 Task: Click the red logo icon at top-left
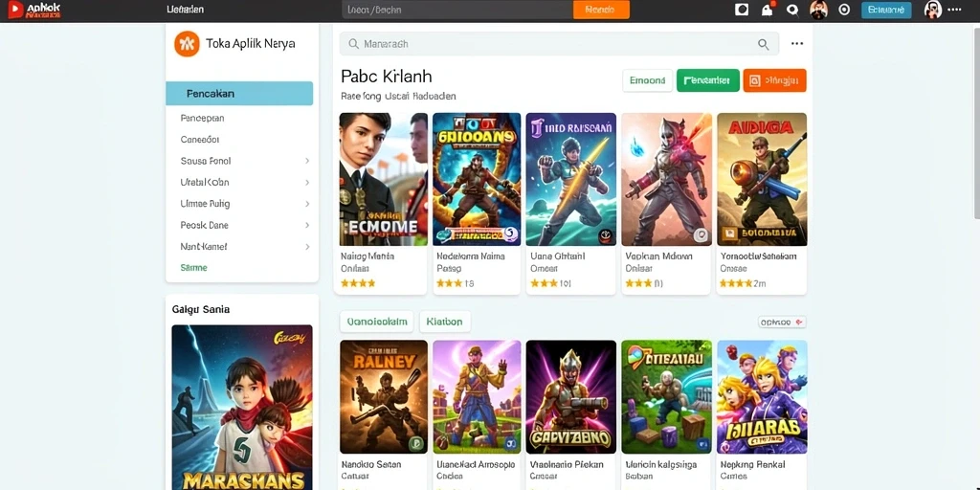click(x=15, y=10)
